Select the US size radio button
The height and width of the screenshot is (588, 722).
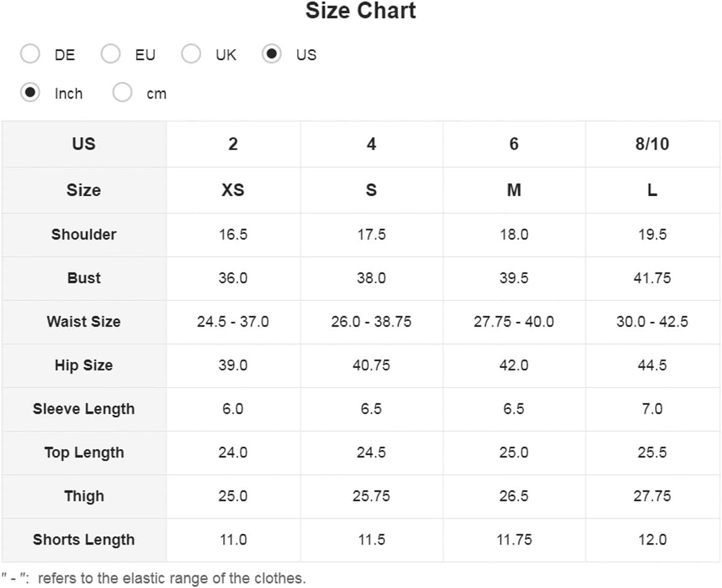(272, 54)
